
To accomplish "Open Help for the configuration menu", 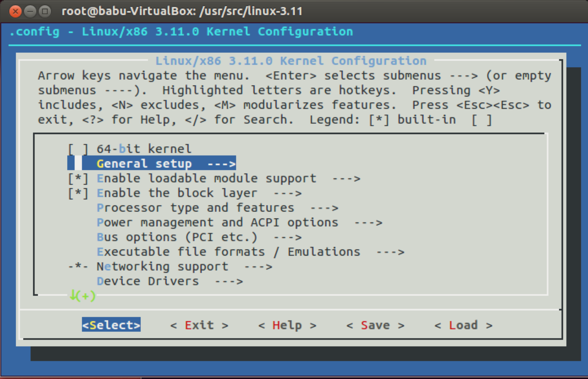I will click(x=287, y=325).
